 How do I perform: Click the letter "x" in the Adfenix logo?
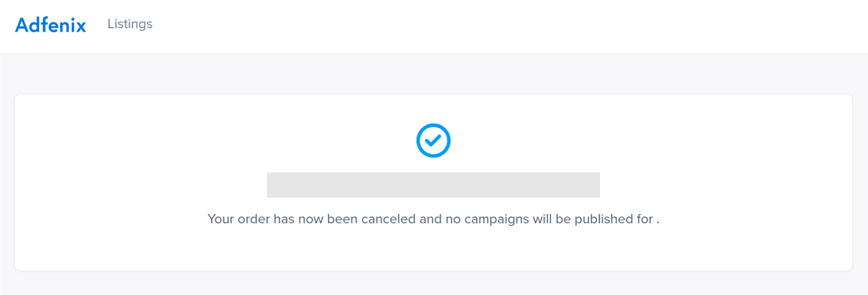(x=80, y=26)
